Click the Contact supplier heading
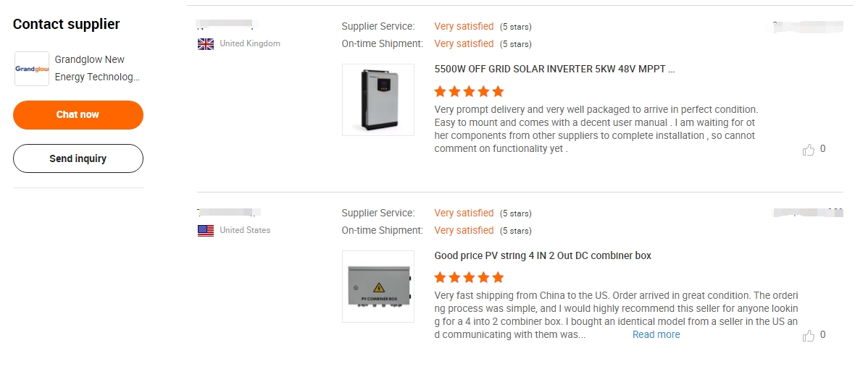 (x=67, y=25)
